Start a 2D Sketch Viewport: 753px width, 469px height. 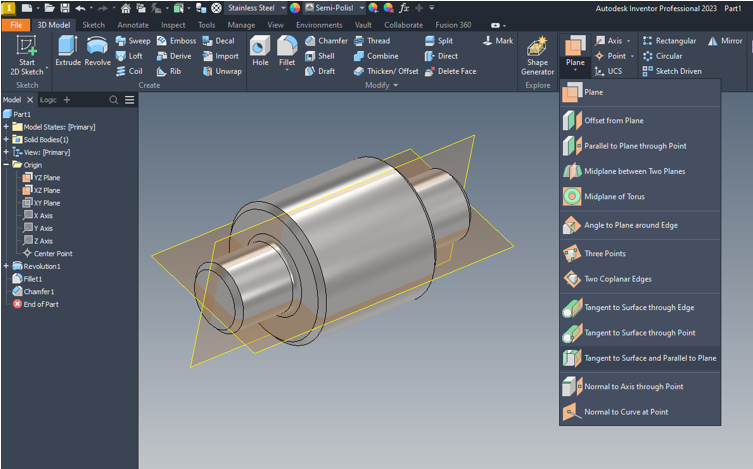click(27, 56)
